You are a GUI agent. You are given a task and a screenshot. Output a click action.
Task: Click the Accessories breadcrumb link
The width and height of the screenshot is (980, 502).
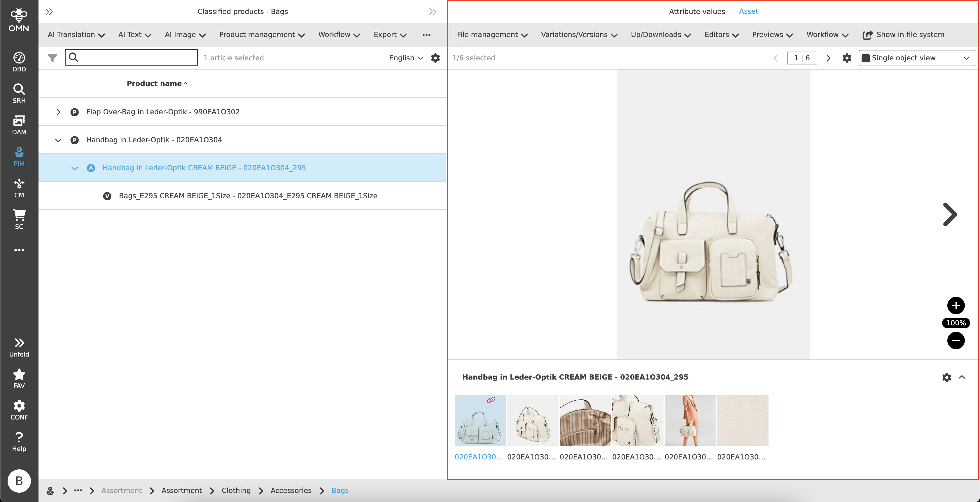pos(291,490)
